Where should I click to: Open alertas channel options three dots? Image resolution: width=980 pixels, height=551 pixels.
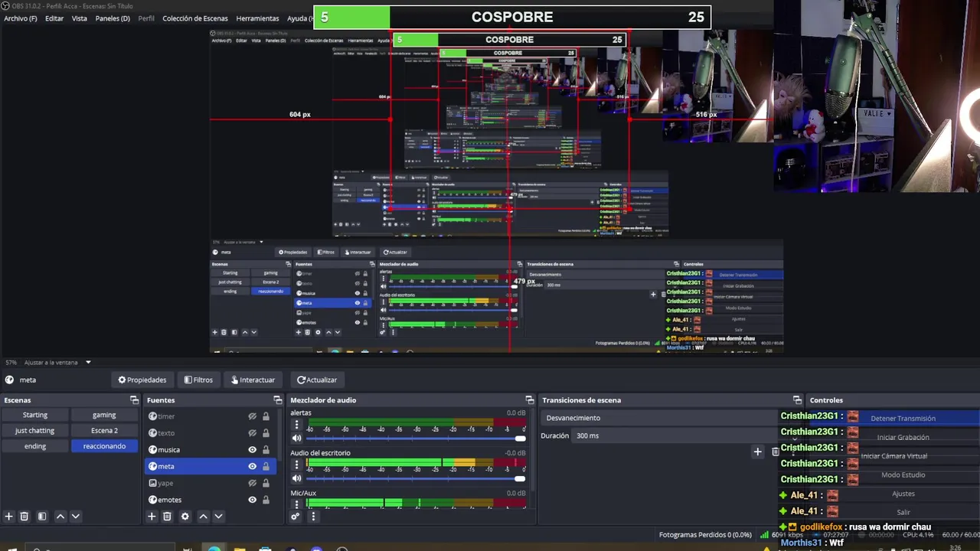(x=297, y=425)
